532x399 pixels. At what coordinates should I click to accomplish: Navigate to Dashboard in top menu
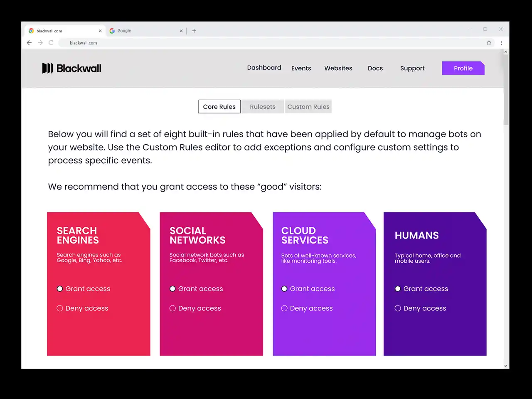(x=264, y=68)
